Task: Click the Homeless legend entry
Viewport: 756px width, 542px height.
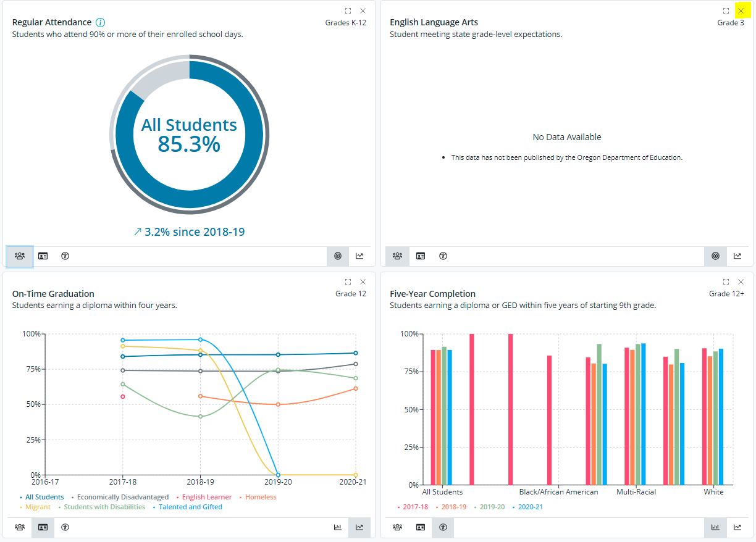Action: pos(260,497)
